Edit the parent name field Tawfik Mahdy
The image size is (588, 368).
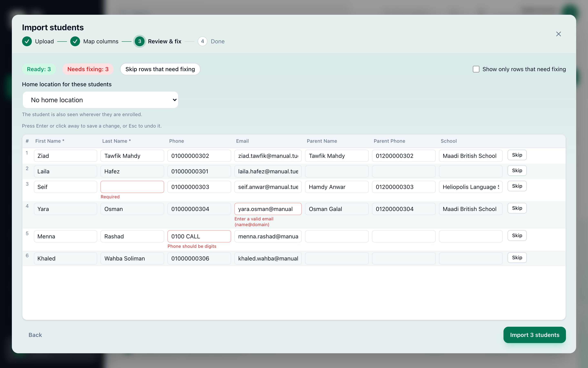[x=337, y=156]
